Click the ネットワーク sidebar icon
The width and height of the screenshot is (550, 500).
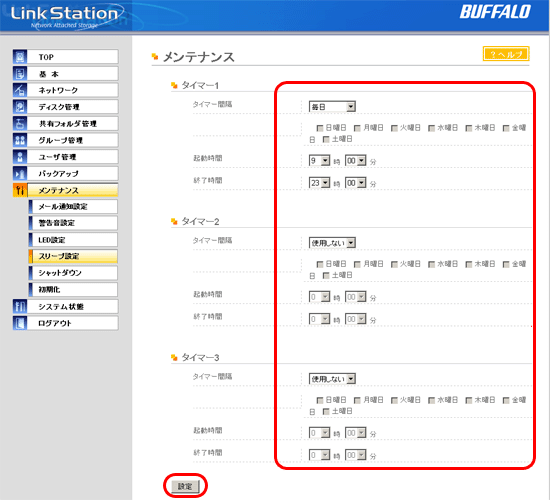(20, 90)
